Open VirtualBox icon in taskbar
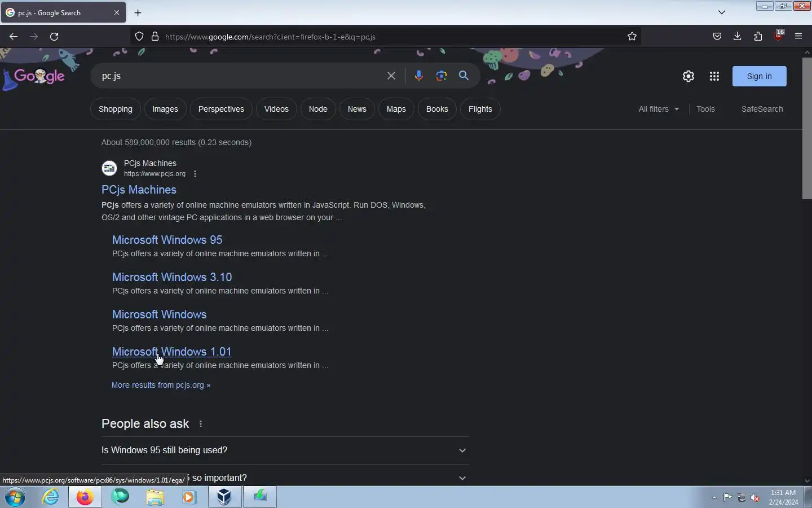812x508 pixels. [x=224, y=497]
